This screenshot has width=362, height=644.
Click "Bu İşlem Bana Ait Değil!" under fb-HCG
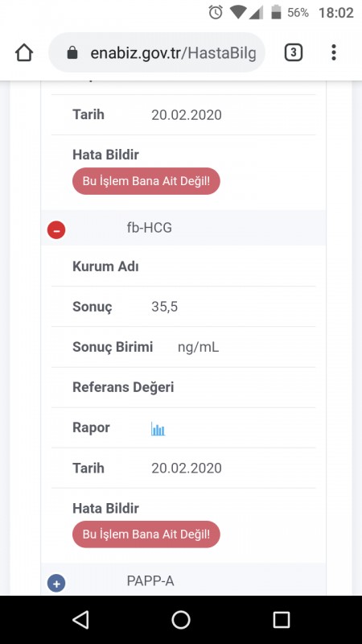click(x=146, y=534)
